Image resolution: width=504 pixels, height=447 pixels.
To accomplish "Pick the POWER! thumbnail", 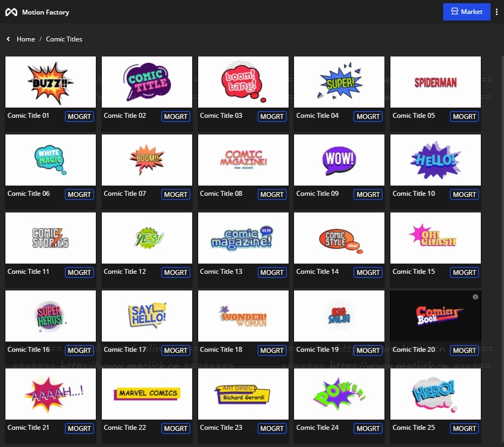I will click(339, 394).
